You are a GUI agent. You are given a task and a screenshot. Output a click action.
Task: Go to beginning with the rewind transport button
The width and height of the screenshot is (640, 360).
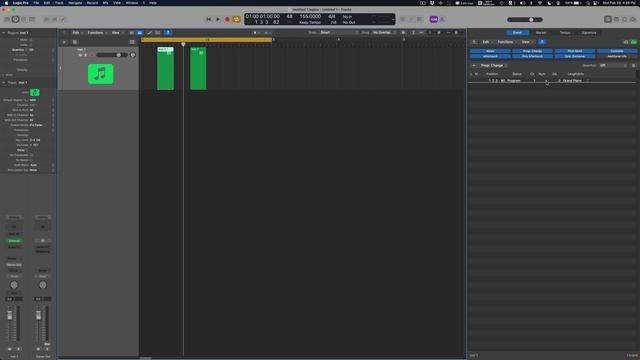(x=209, y=19)
